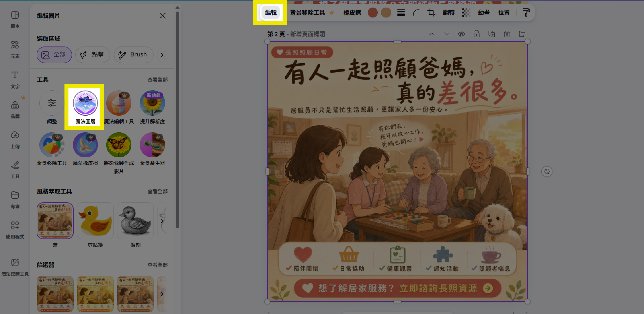Open the 魔法媒體工具 magic media panel
The height and width of the screenshot is (314, 644).
[15, 267]
